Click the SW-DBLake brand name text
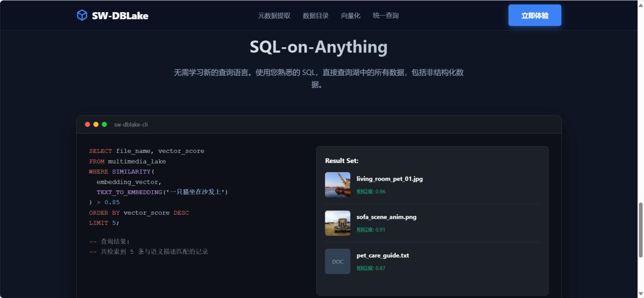 click(x=120, y=16)
